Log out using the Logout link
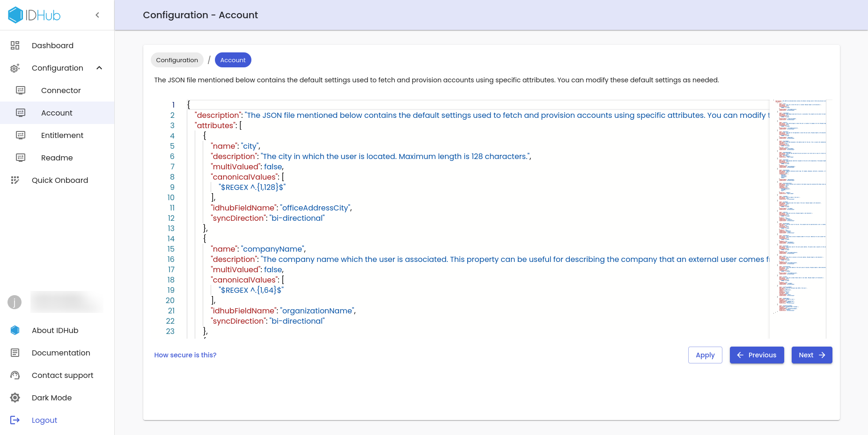868x435 pixels. tap(44, 420)
